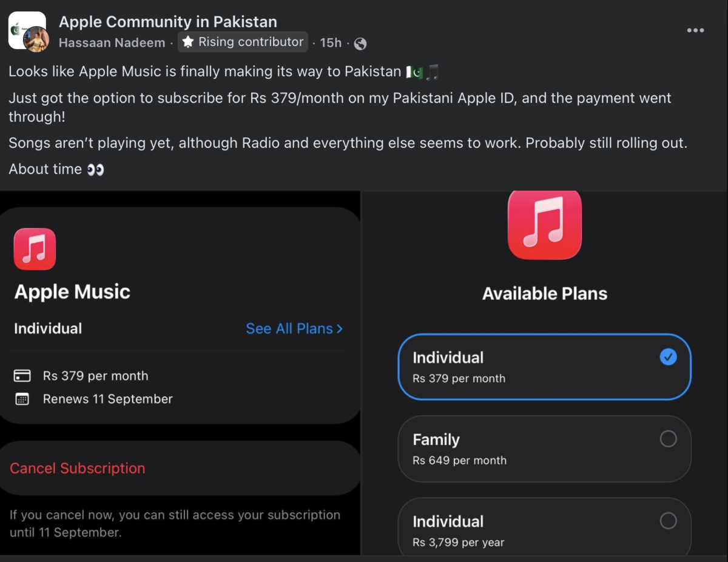Click the Individual plan label on subscription card
The width and height of the screenshot is (728, 562).
tap(48, 328)
